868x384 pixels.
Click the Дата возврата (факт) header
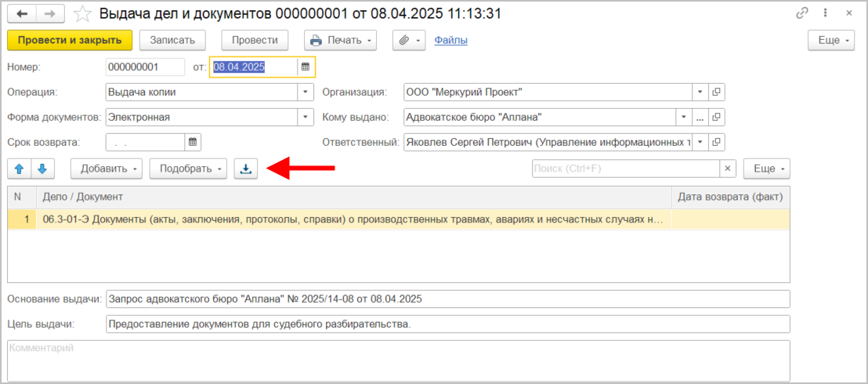point(731,197)
